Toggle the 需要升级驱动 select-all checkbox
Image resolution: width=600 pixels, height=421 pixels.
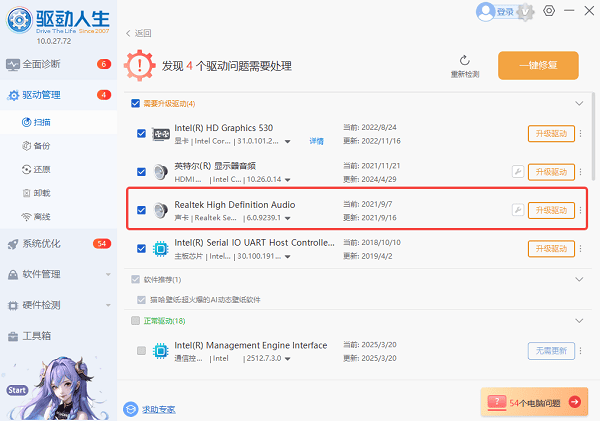135,103
